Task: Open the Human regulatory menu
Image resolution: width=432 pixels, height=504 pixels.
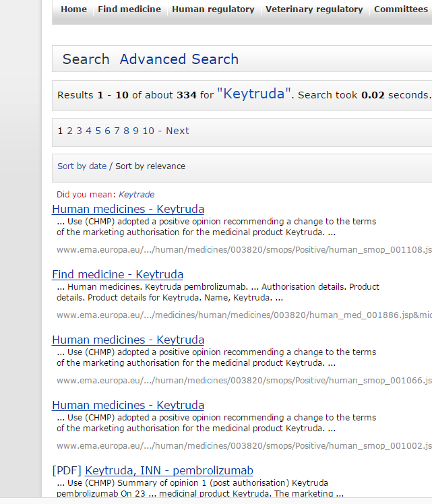Action: click(x=213, y=9)
